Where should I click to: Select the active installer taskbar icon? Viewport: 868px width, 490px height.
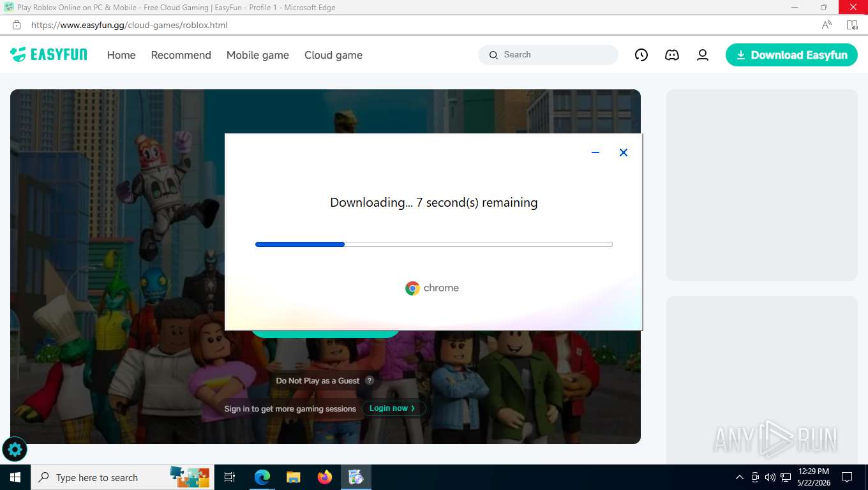[x=356, y=477]
